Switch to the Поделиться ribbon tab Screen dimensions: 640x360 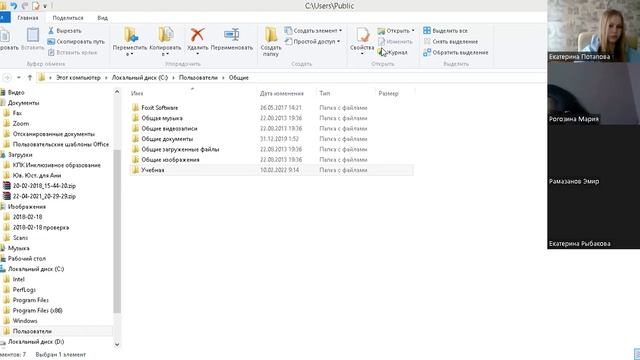[x=68, y=18]
